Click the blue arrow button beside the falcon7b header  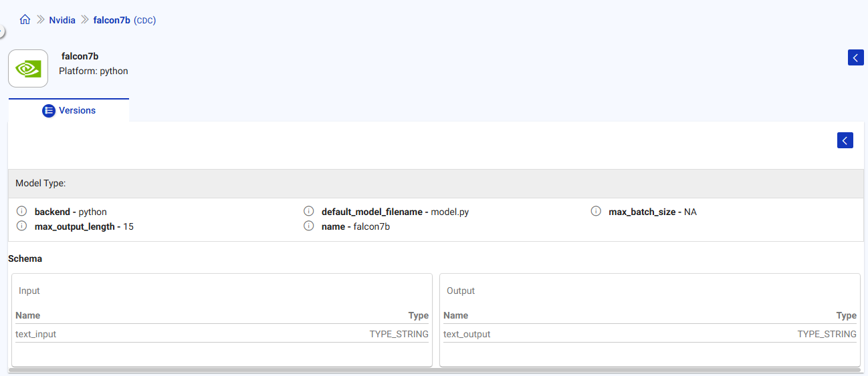855,57
